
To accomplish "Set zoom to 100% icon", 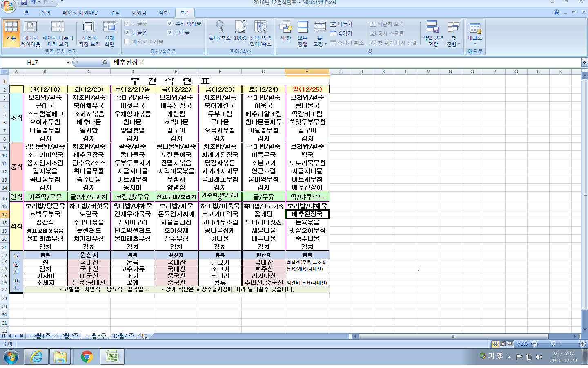I will [x=240, y=27].
